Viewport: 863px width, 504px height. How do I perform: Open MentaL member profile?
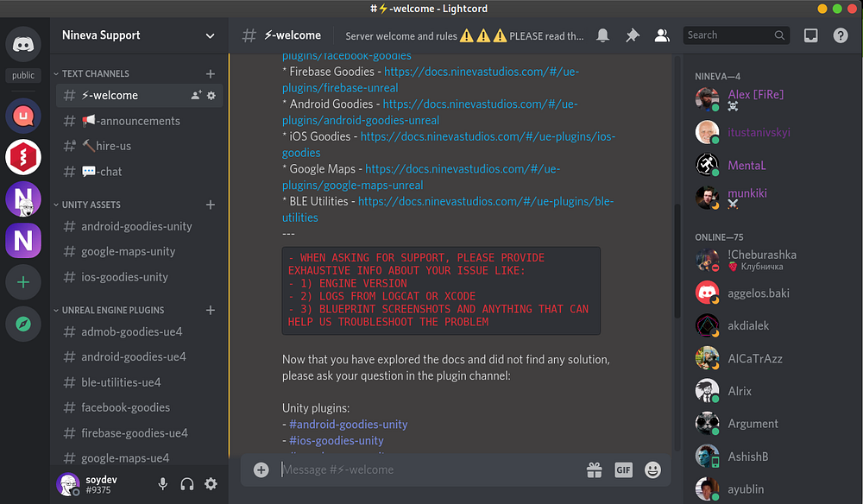(771, 165)
